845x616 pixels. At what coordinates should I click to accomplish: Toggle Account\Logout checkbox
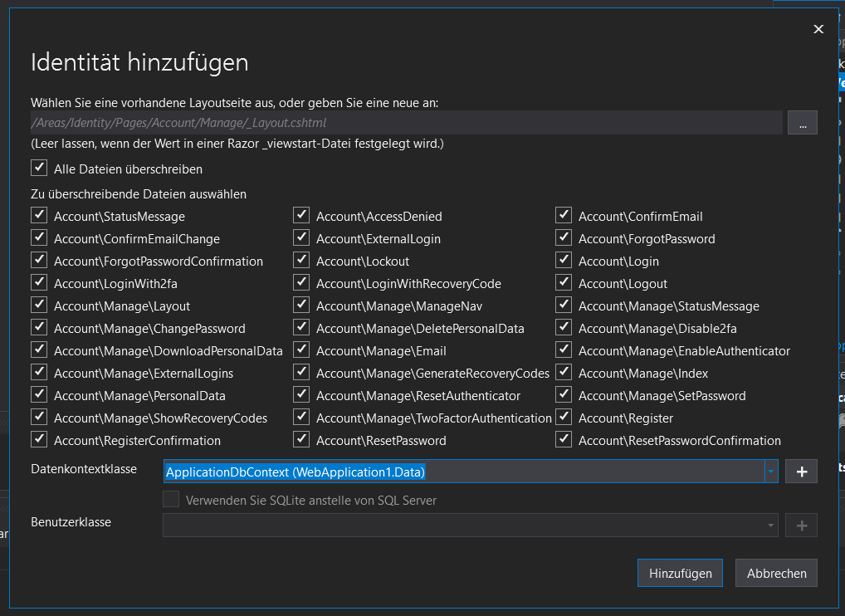point(564,283)
